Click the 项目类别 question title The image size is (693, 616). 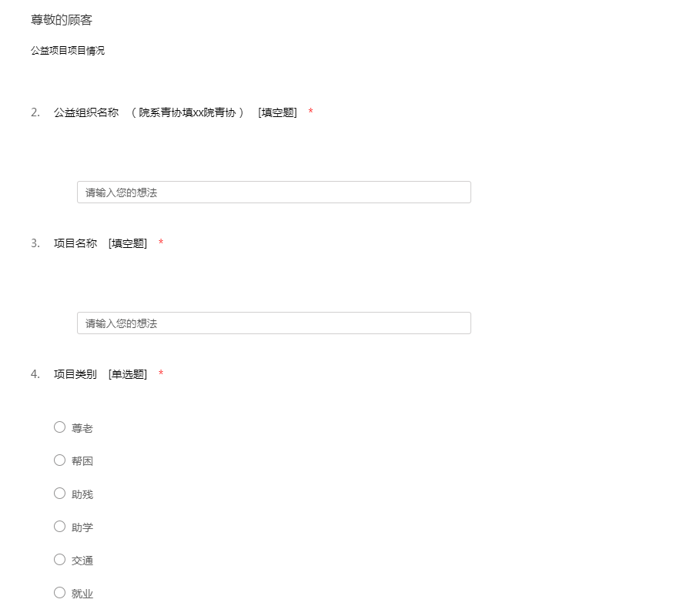(x=75, y=374)
